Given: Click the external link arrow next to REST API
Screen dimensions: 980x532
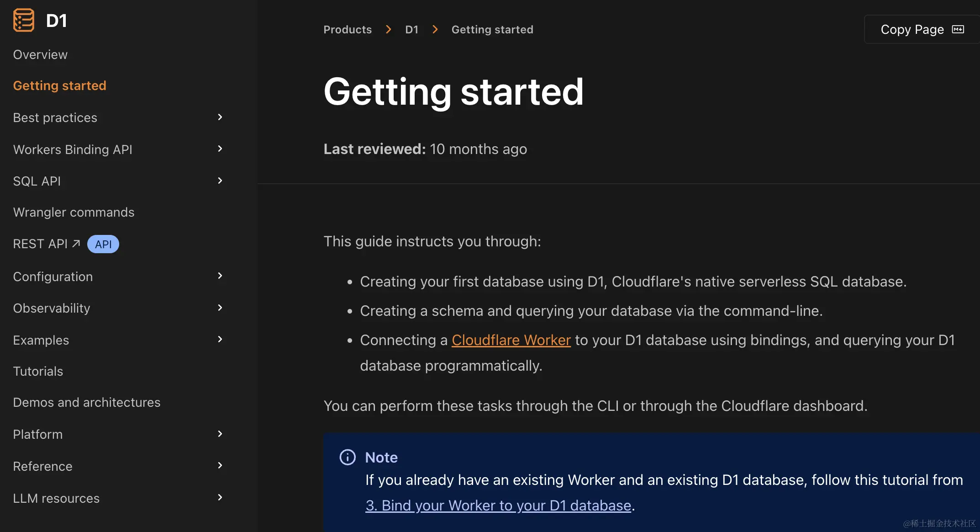Looking at the screenshot, I should pyautogui.click(x=76, y=242).
